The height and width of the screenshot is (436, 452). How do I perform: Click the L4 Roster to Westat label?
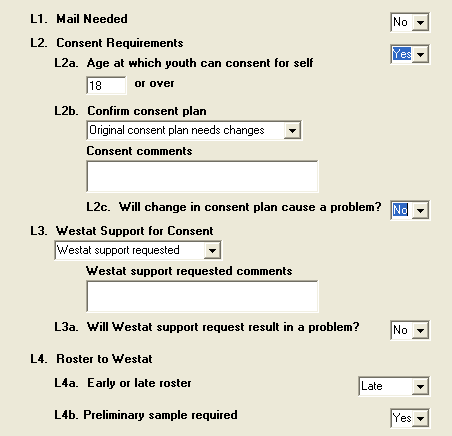coord(91,359)
